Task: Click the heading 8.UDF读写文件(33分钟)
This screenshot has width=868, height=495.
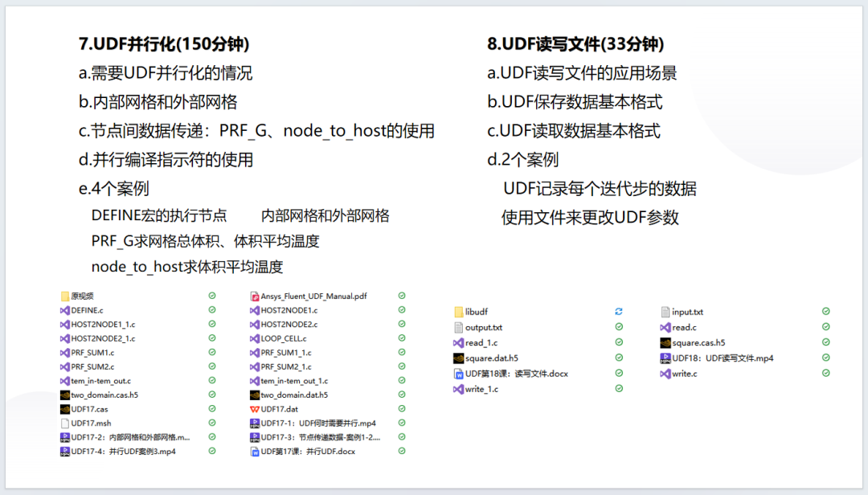Action: click(575, 43)
